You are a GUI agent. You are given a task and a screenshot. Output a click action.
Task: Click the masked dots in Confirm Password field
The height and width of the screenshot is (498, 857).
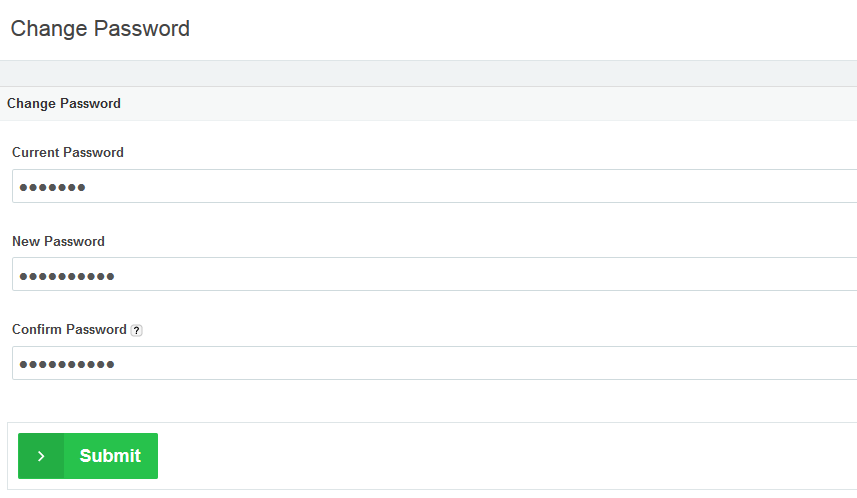(67, 364)
